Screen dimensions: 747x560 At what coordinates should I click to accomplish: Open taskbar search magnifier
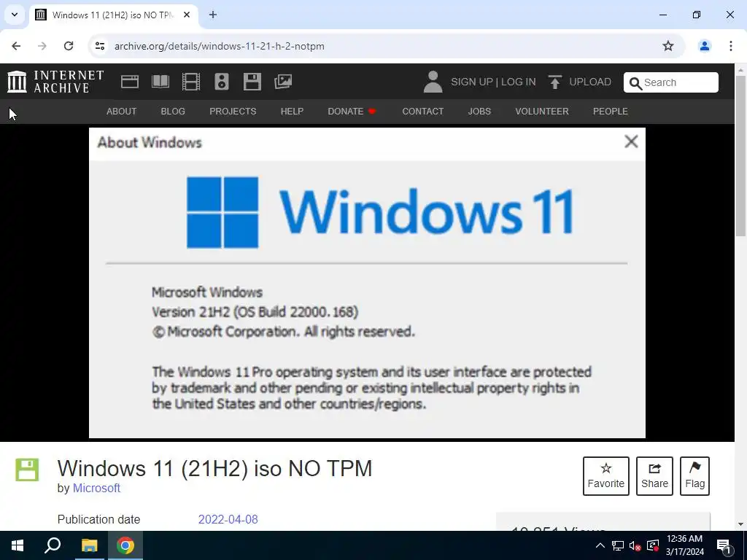[53, 545]
